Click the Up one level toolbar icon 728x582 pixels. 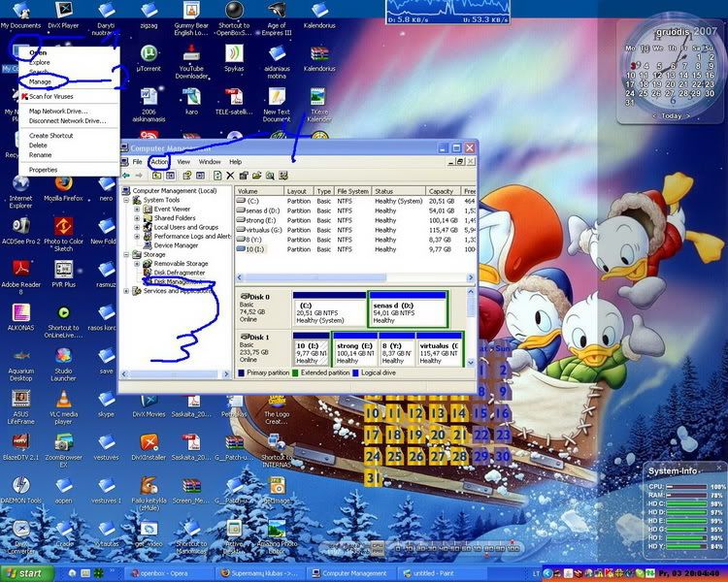coord(157,176)
